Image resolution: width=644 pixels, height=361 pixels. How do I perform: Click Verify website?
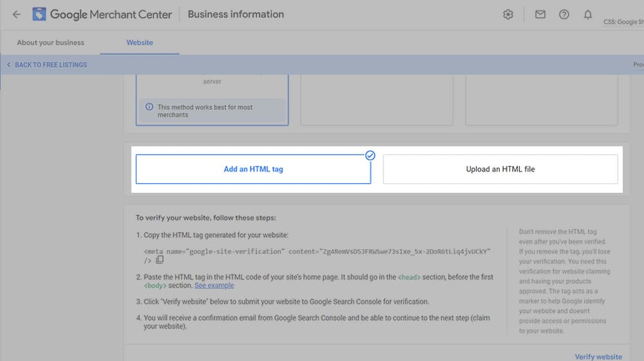(x=598, y=357)
